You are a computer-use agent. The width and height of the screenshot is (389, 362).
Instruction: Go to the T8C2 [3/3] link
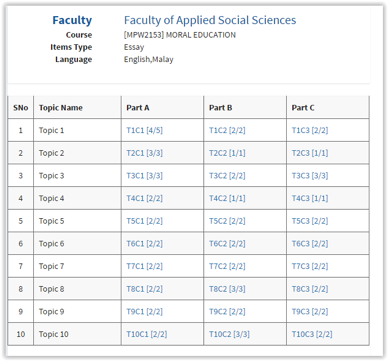click(x=227, y=289)
